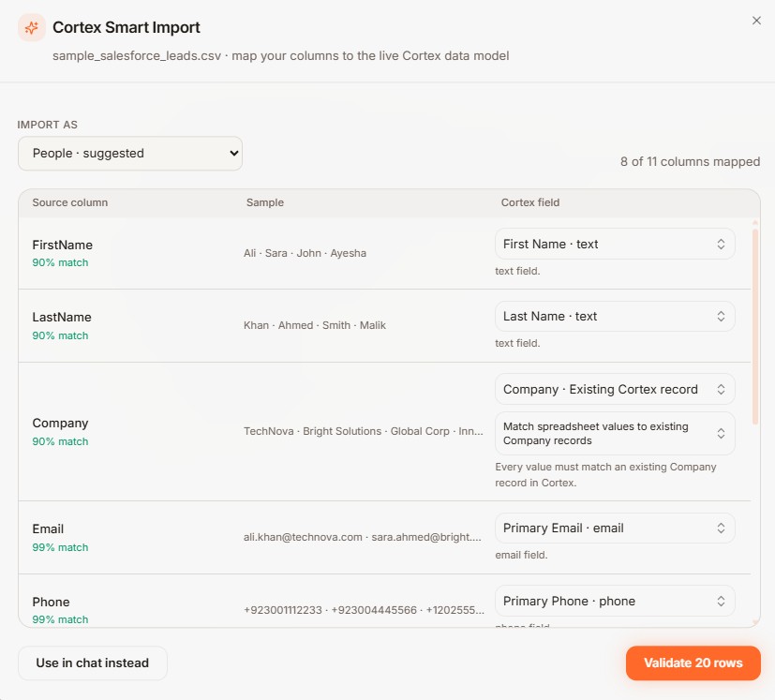
Task: Click the Every value must match hint text
Action: tap(606, 474)
